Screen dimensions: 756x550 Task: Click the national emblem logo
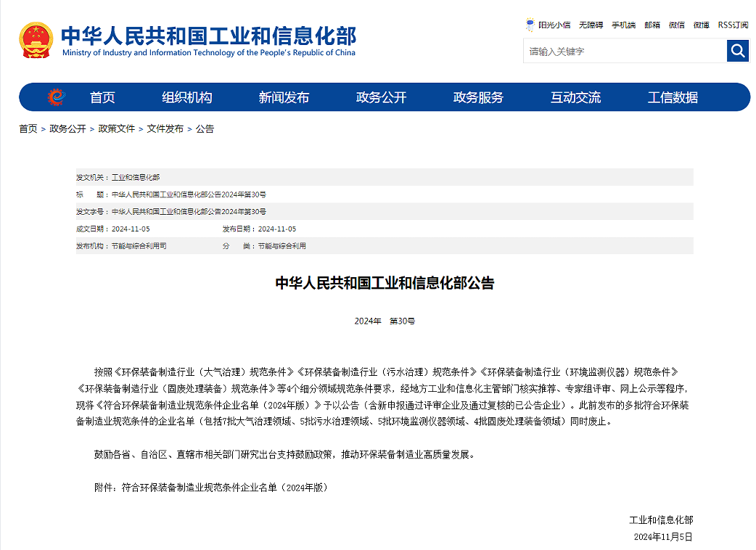pyautogui.click(x=36, y=40)
